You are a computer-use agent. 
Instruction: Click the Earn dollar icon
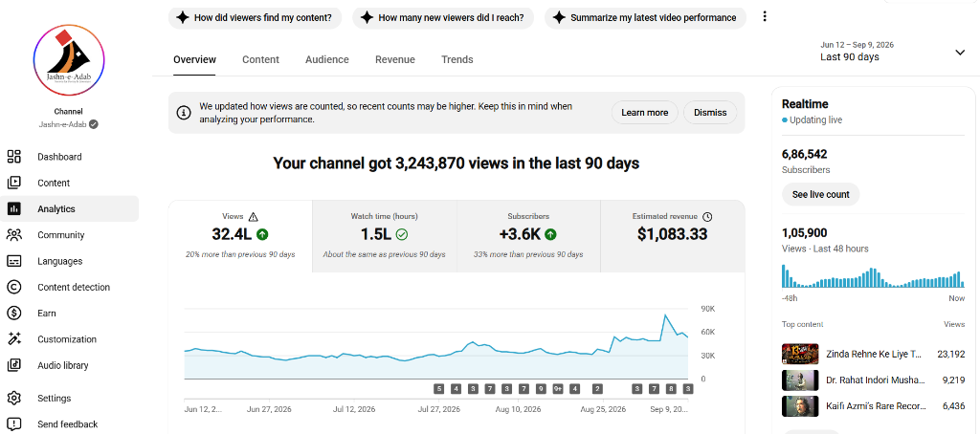(13, 314)
